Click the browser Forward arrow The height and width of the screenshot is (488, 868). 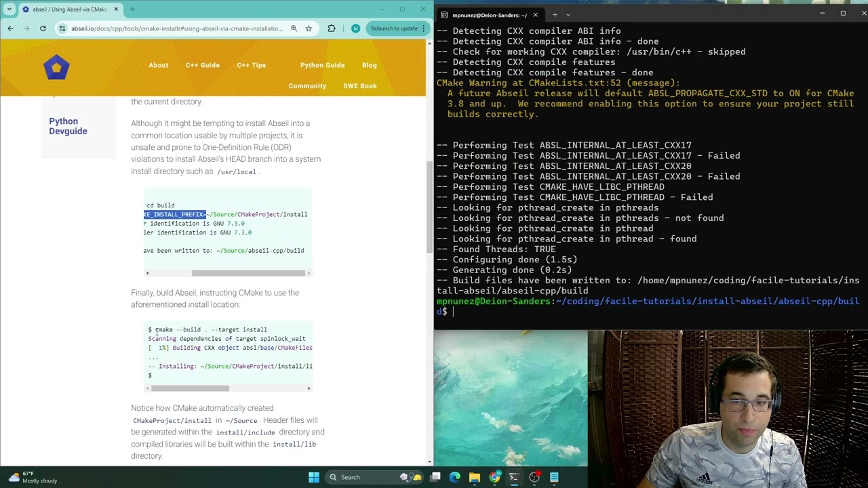(26, 28)
